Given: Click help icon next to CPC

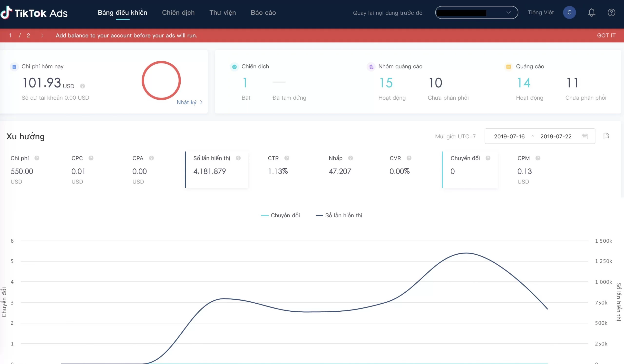Looking at the screenshot, I should point(91,158).
